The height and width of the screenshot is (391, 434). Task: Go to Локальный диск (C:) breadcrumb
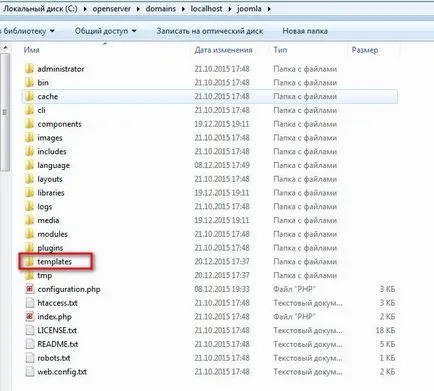pyautogui.click(x=40, y=9)
